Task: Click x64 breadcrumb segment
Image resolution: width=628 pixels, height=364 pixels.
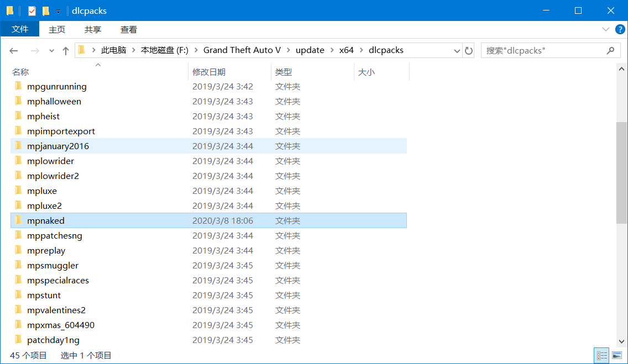Action: click(x=347, y=50)
